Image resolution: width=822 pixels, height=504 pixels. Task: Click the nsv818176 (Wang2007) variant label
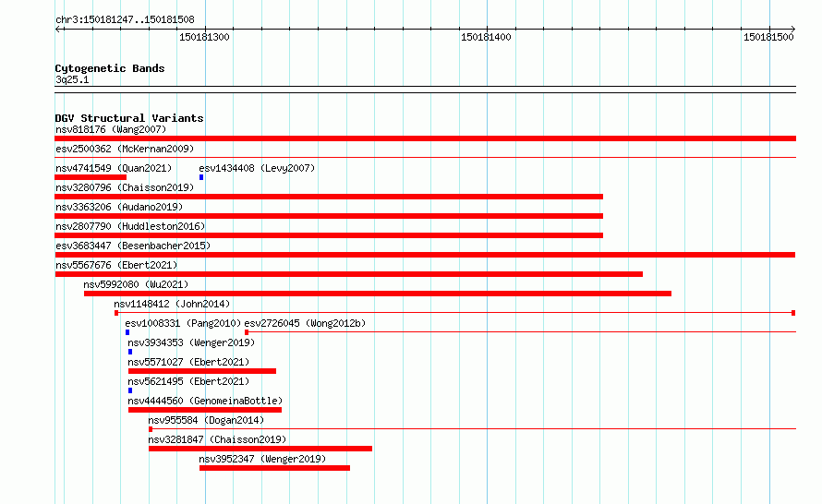pos(111,129)
